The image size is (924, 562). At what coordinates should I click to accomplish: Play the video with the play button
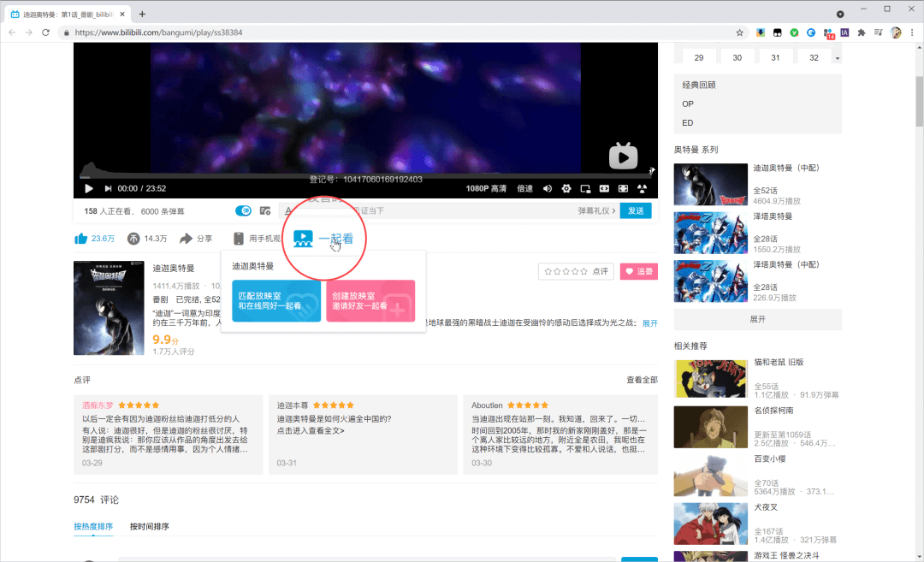(88, 188)
